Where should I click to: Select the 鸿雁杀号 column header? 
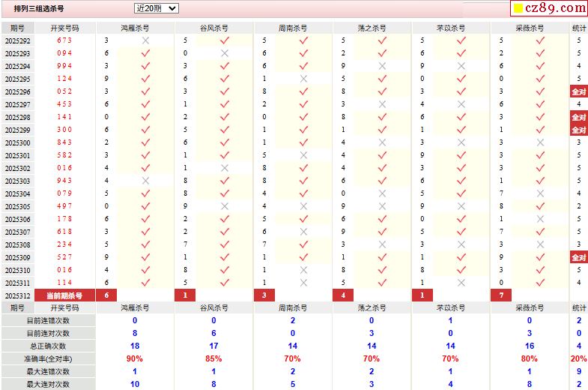[x=136, y=28]
